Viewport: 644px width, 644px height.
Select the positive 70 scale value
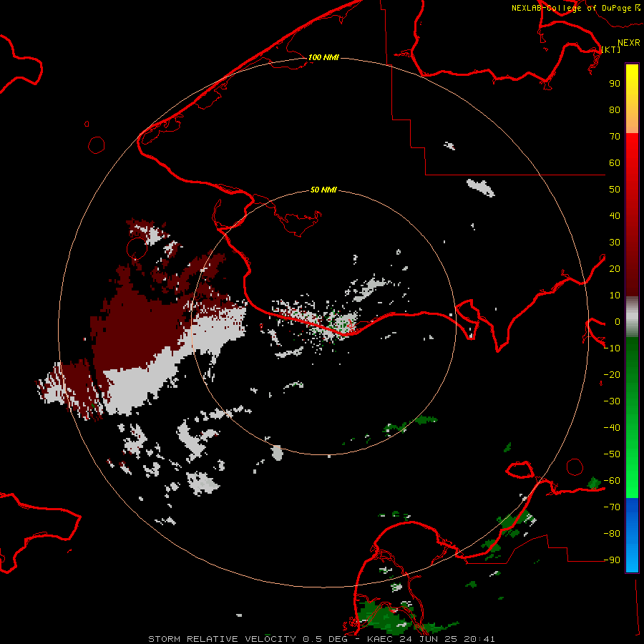coord(615,137)
